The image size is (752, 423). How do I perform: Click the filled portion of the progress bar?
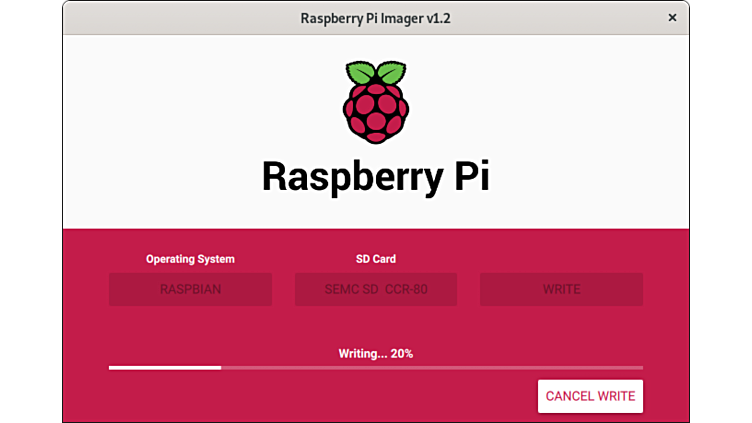(164, 368)
